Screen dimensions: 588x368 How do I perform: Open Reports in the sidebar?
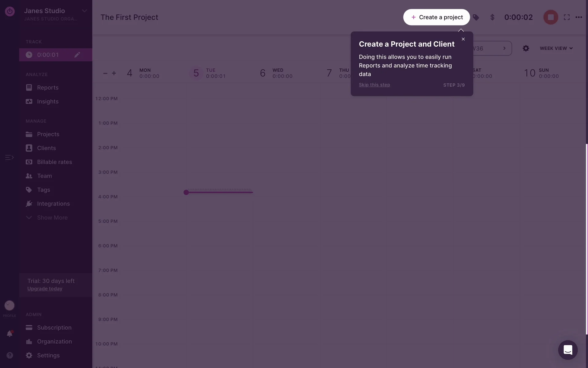pos(47,87)
